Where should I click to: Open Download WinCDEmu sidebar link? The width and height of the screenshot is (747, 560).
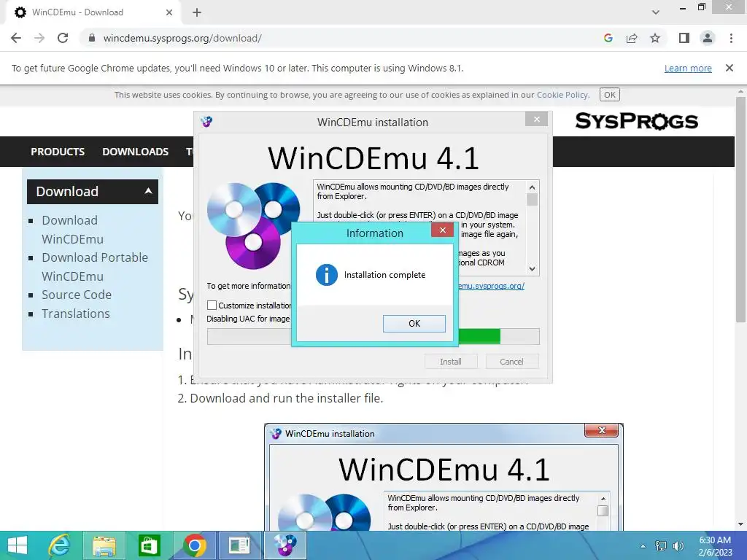tap(72, 230)
